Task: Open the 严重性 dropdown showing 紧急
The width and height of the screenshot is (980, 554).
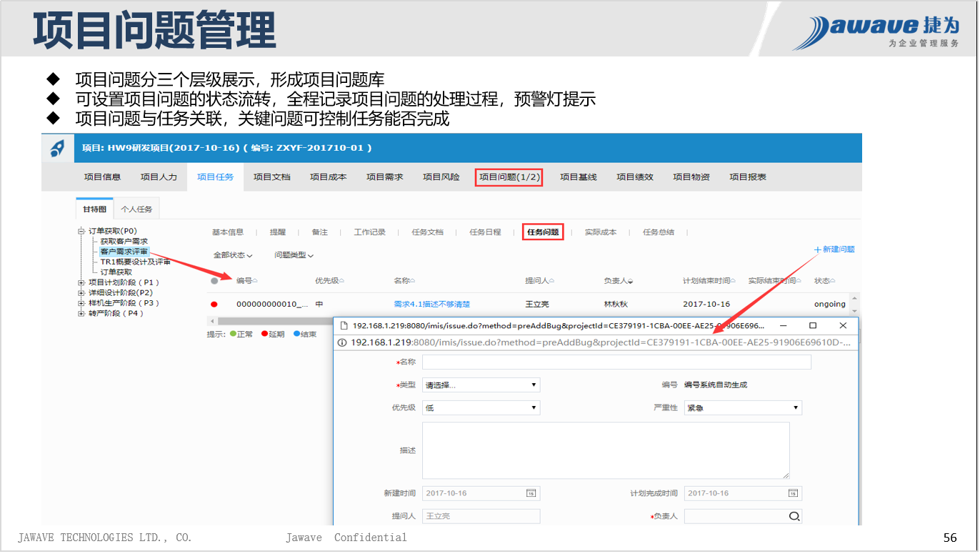Action: (x=742, y=408)
